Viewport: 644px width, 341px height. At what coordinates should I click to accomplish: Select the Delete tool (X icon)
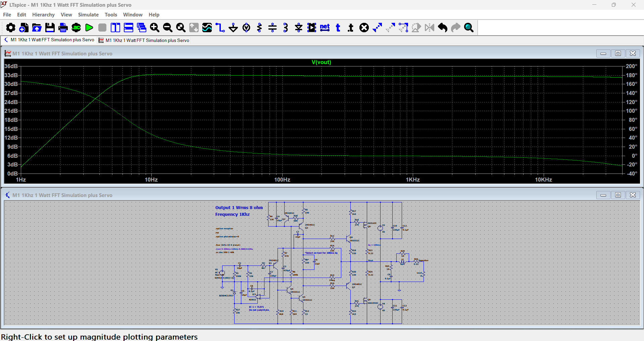[x=364, y=28]
